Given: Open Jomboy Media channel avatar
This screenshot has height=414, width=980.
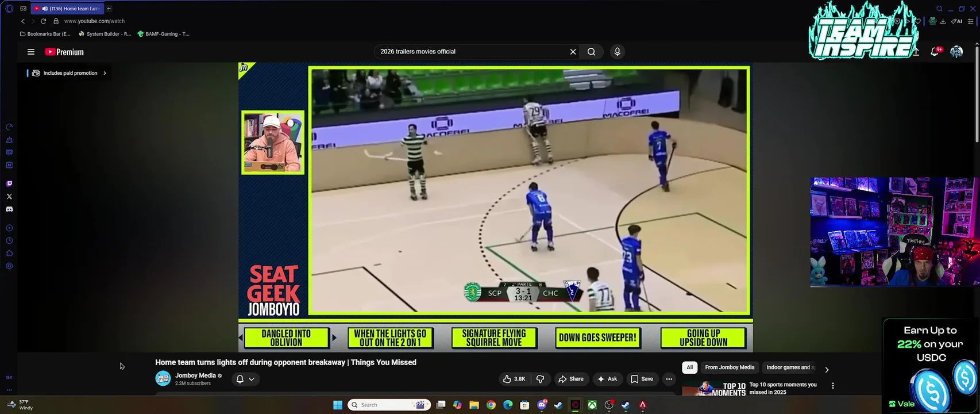Looking at the screenshot, I should click(163, 379).
